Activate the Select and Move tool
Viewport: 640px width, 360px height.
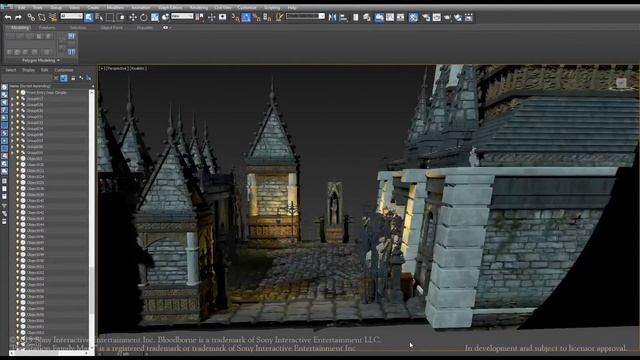click(133, 17)
